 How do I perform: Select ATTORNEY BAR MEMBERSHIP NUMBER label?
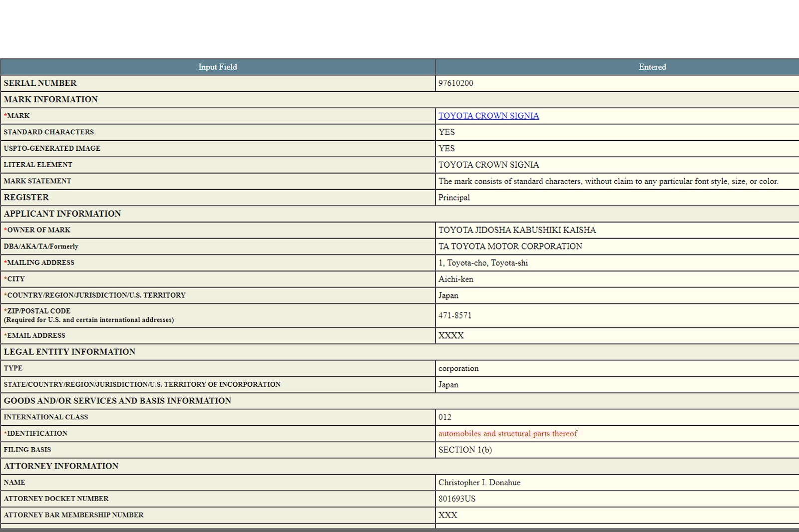(x=73, y=515)
